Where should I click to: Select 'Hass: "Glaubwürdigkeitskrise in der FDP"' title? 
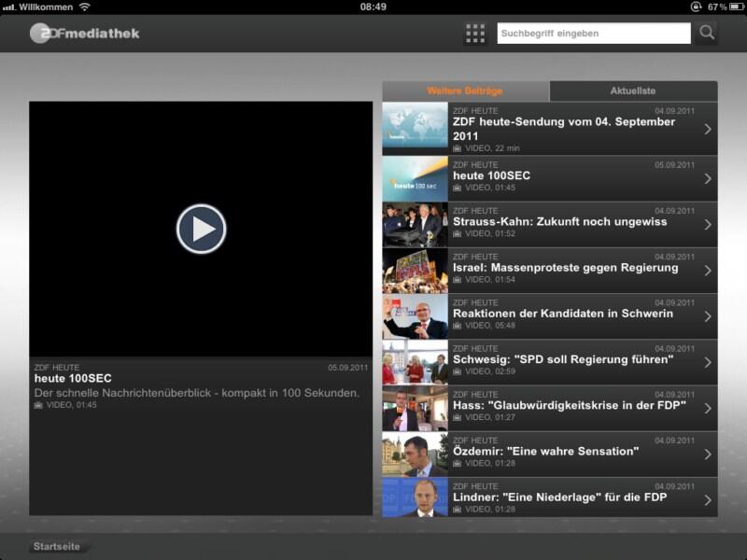click(570, 406)
